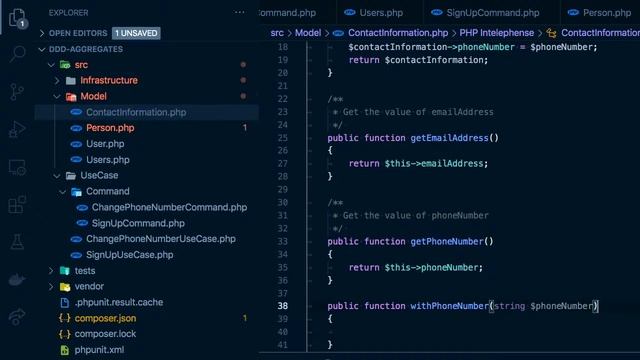Click withPhoneNumber function name in code
The height and width of the screenshot is (360, 640).
449,306
